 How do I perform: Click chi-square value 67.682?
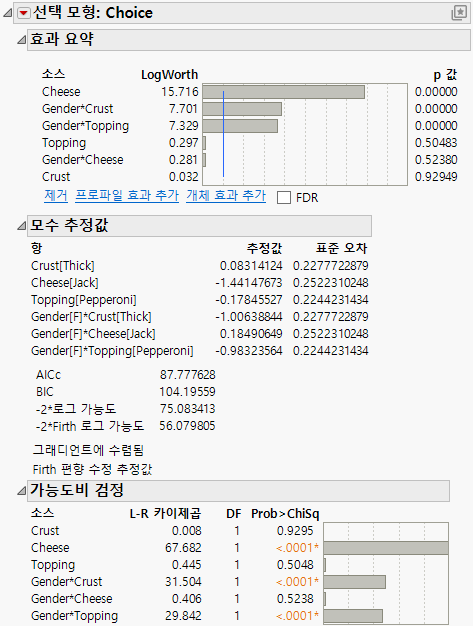point(183,548)
